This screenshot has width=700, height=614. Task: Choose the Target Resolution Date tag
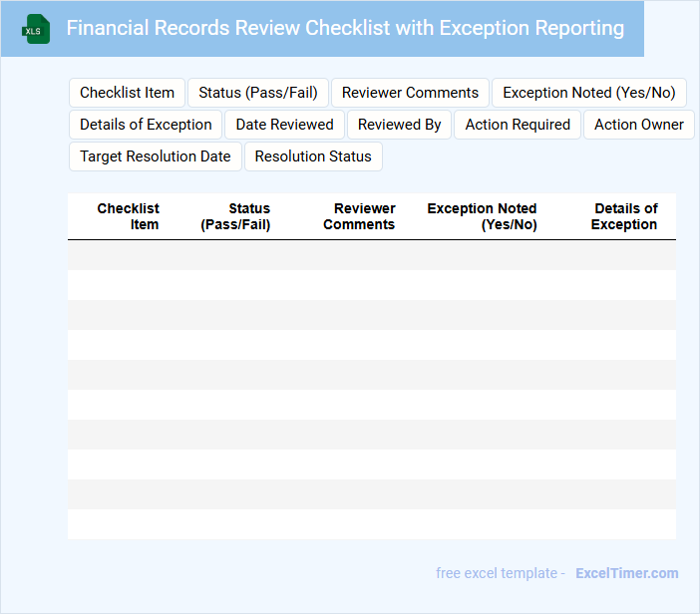(x=155, y=156)
